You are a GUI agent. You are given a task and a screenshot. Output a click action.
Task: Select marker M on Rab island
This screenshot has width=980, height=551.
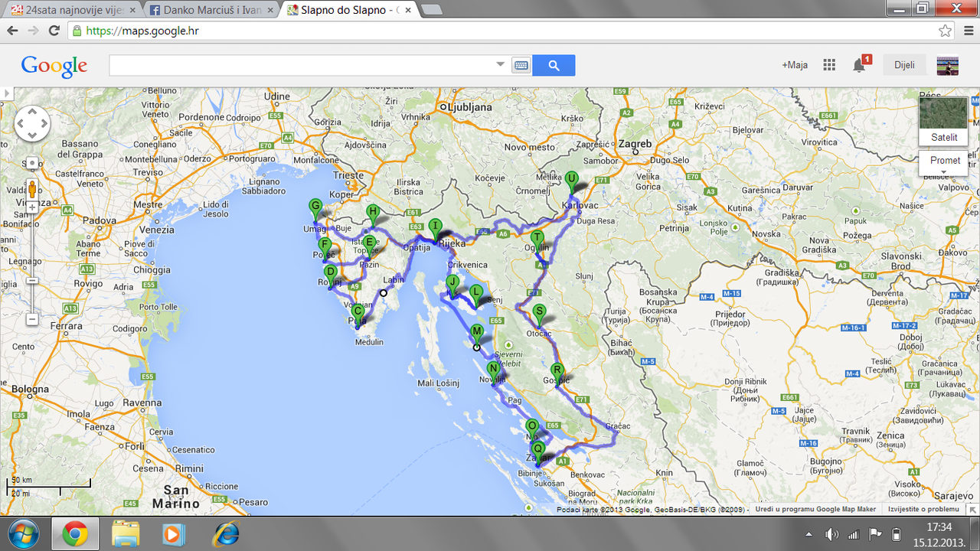(x=476, y=334)
